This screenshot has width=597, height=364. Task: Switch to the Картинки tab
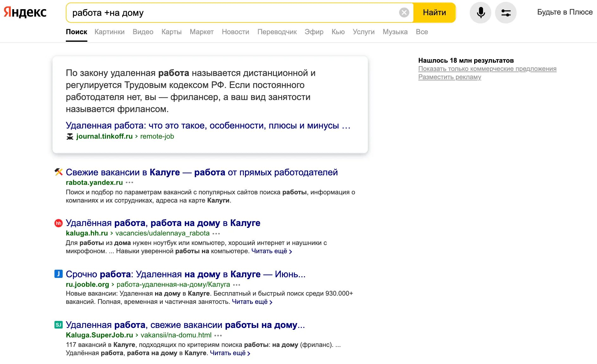point(110,32)
